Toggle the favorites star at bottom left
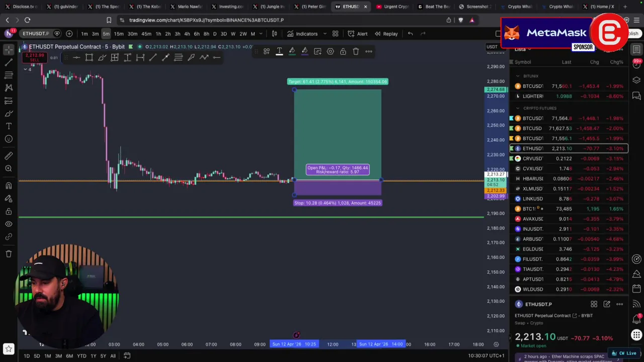The width and height of the screenshot is (644, 362). click(x=9, y=348)
